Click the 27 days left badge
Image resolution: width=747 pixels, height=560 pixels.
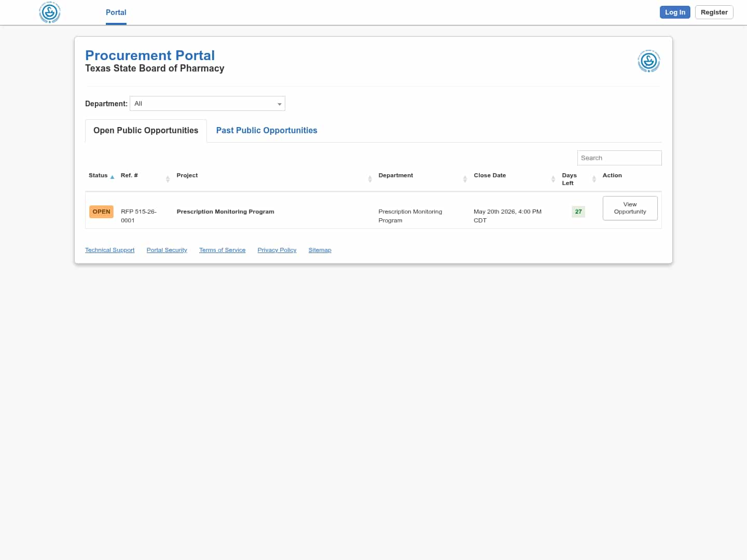(578, 212)
